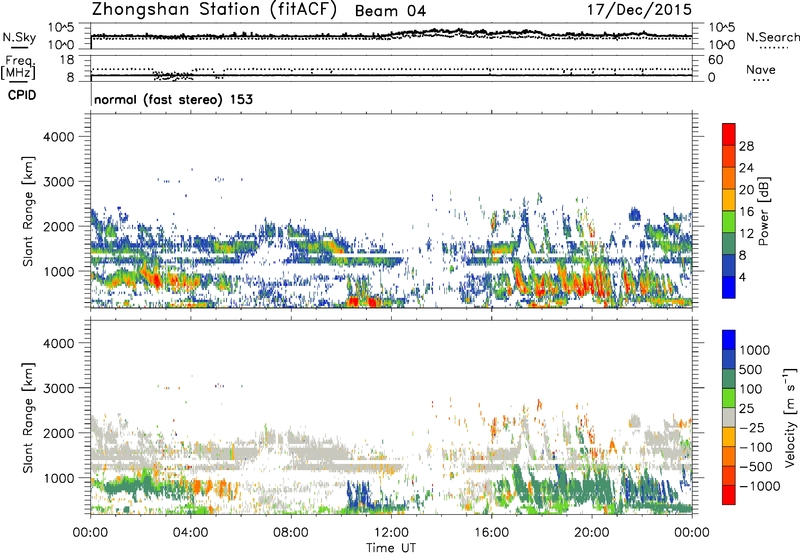This screenshot has width=800, height=554.
Task: Click the "16" label on power colorbar
Action: click(x=746, y=212)
